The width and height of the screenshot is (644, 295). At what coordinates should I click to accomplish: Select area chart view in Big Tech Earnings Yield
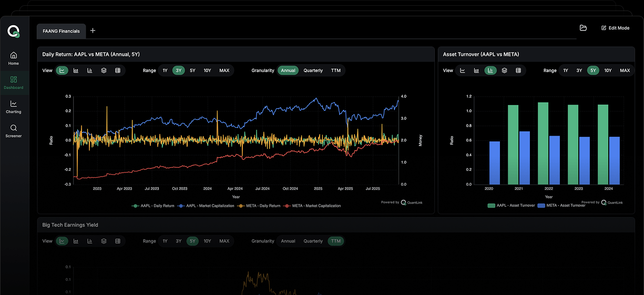(76, 241)
